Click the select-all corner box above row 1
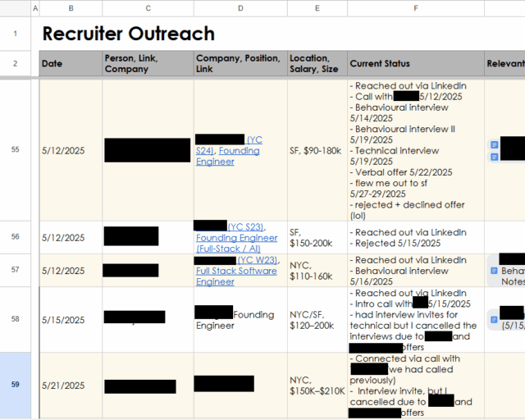This screenshot has height=420, width=525. [15, 7]
